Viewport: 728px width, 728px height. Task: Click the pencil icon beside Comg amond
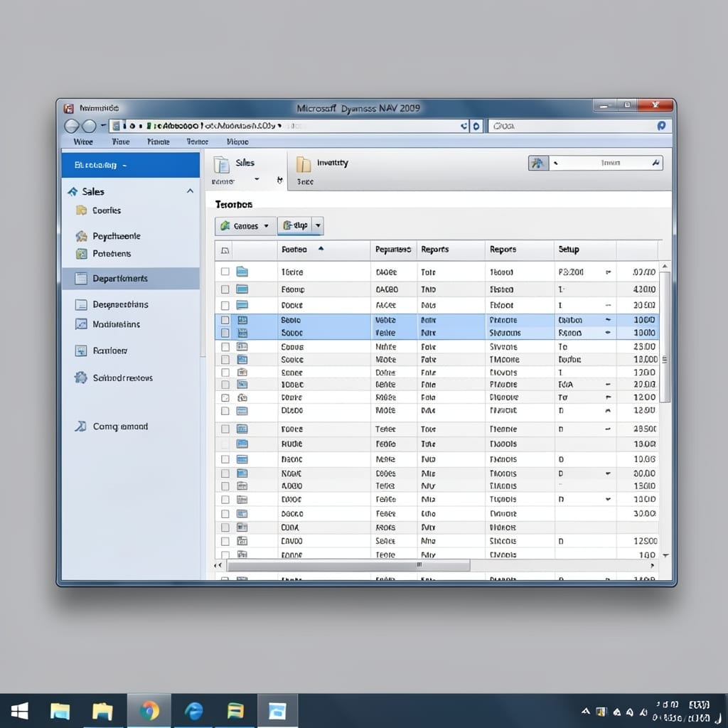(x=81, y=426)
